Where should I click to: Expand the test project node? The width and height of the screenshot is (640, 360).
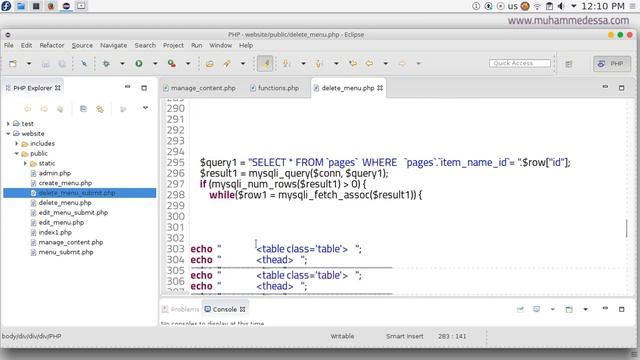[x=8, y=123]
